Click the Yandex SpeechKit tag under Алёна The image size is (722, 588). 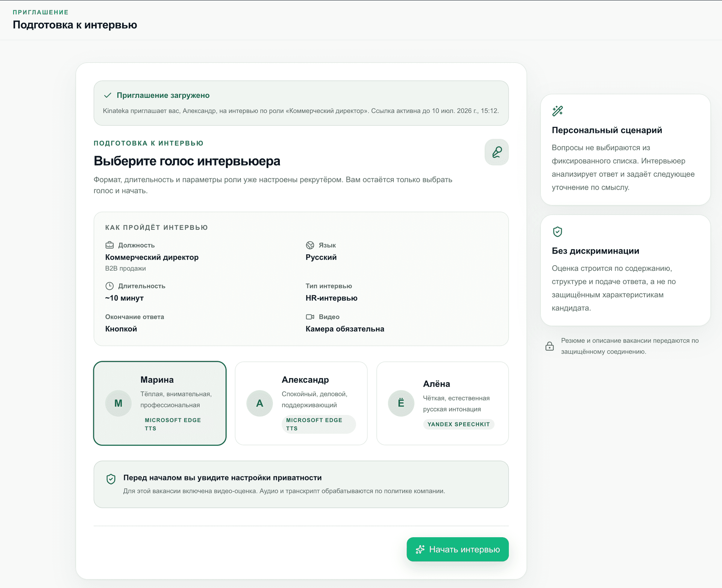pyautogui.click(x=458, y=424)
